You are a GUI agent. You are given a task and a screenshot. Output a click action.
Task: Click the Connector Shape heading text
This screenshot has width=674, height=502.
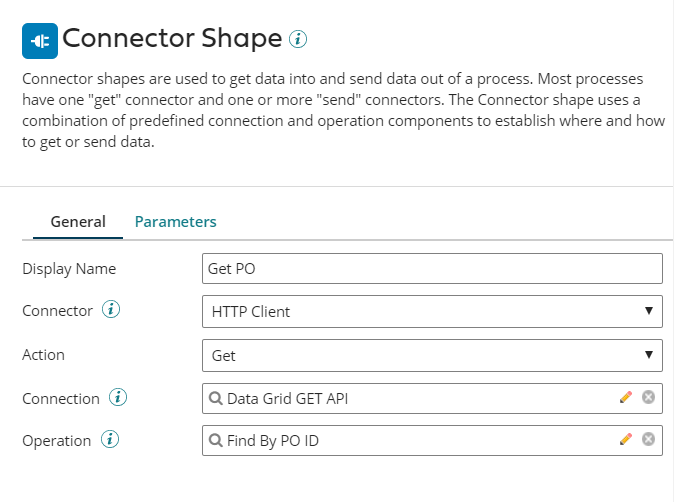pos(172,39)
